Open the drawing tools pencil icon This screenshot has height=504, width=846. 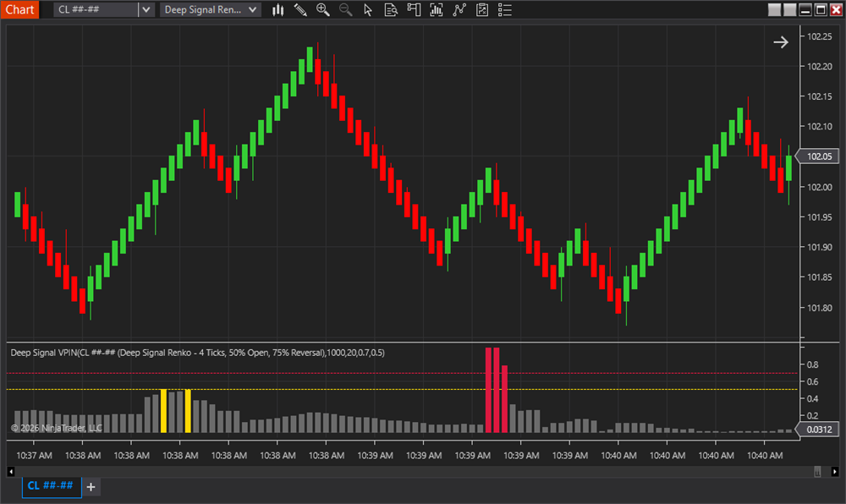(x=300, y=9)
